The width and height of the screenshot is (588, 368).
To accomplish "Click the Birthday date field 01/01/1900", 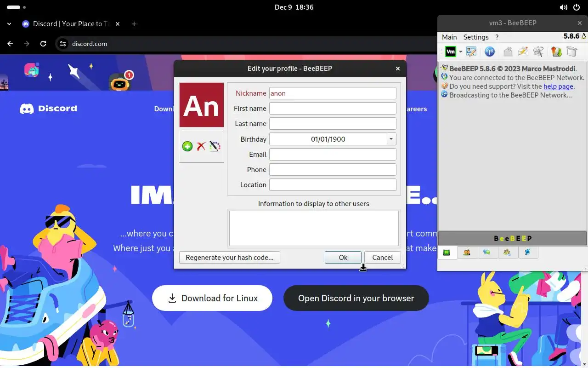I will tap(328, 139).
